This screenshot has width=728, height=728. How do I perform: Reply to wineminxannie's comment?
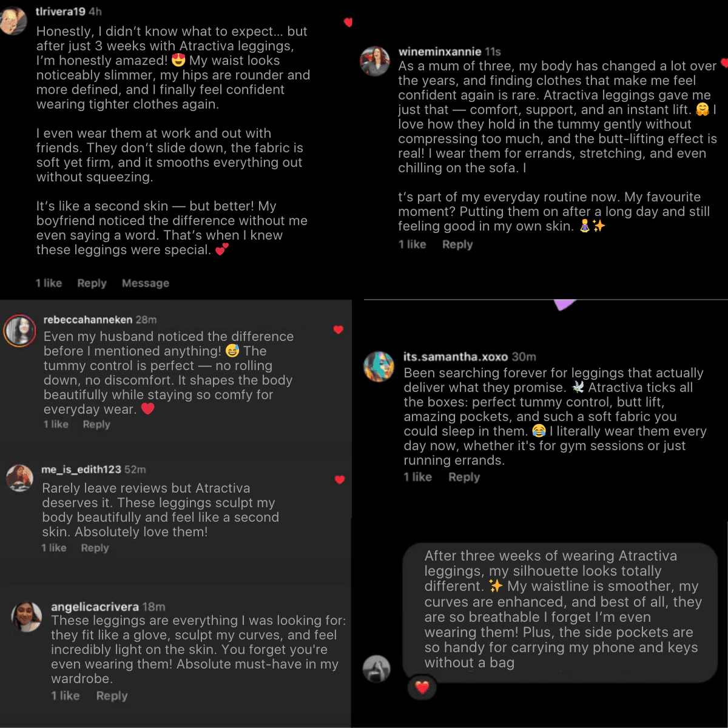pos(457,244)
